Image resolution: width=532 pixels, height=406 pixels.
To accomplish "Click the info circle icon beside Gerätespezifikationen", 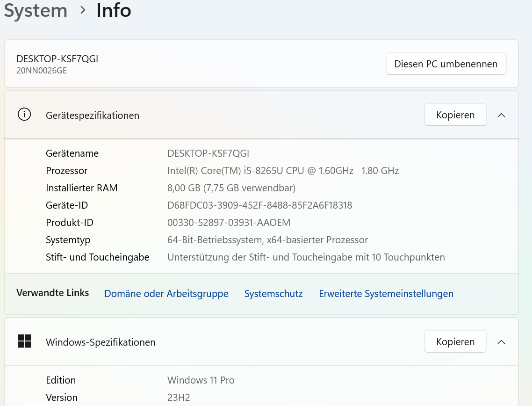I will click(x=24, y=115).
